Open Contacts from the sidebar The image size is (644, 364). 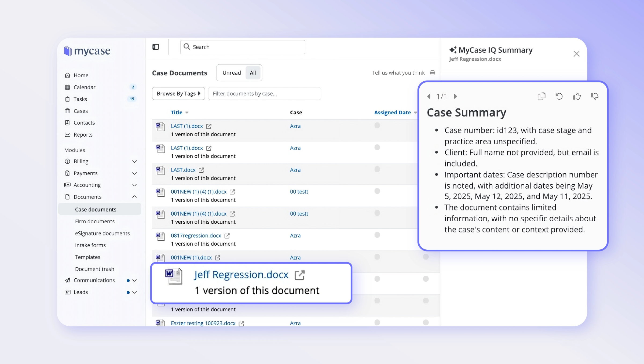pos(83,123)
